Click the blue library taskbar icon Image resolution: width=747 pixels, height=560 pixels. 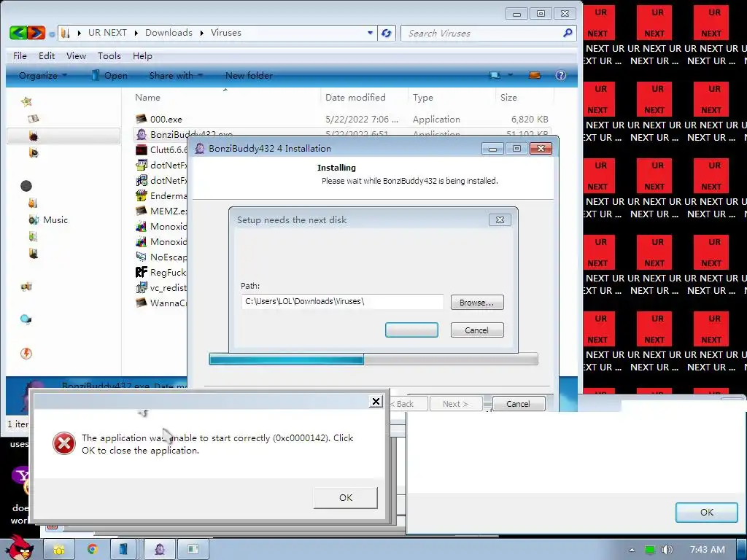point(123,549)
